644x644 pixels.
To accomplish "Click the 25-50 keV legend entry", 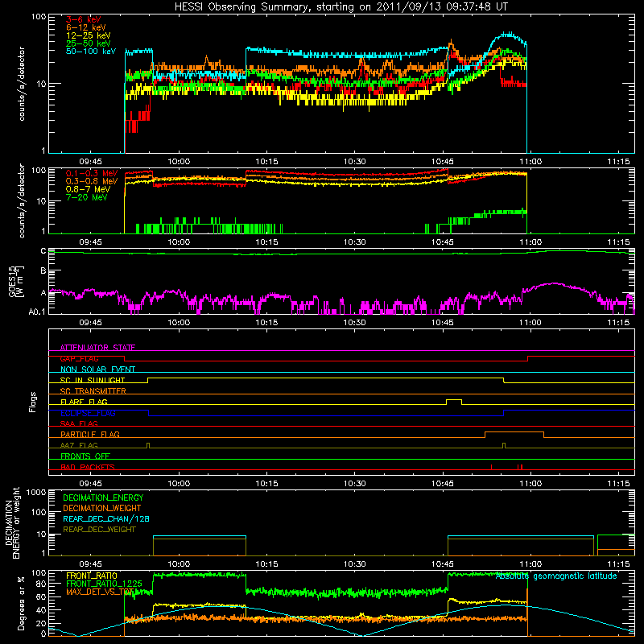I will [89, 43].
